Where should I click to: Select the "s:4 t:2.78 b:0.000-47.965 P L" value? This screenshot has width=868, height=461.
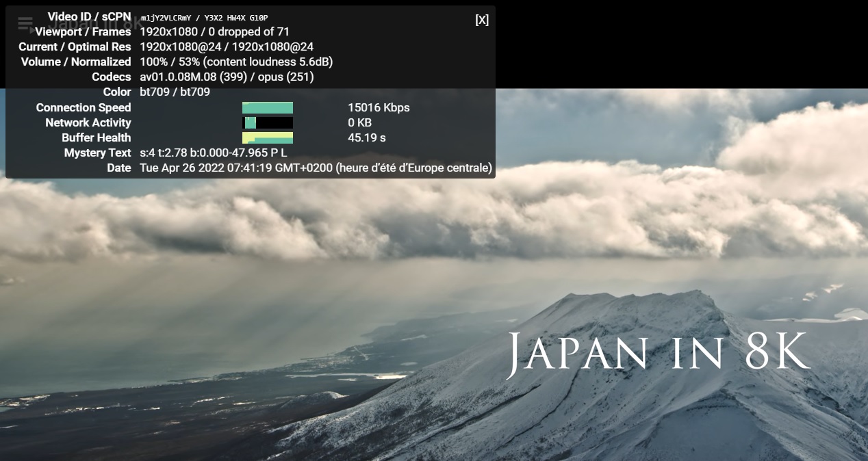click(213, 153)
